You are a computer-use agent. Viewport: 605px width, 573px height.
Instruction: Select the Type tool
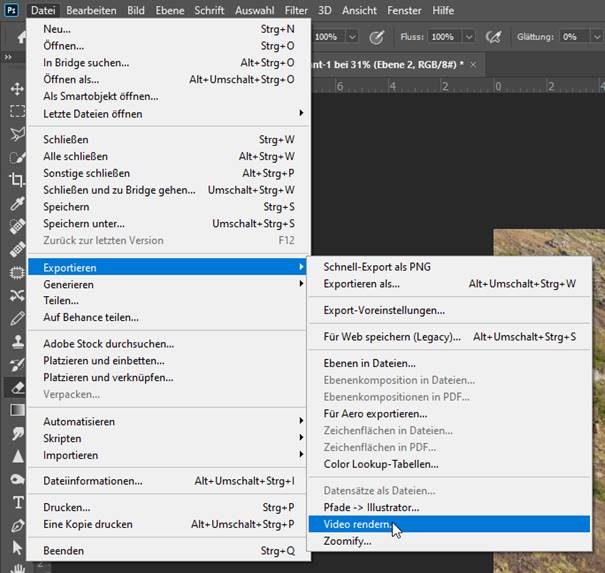pyautogui.click(x=18, y=502)
